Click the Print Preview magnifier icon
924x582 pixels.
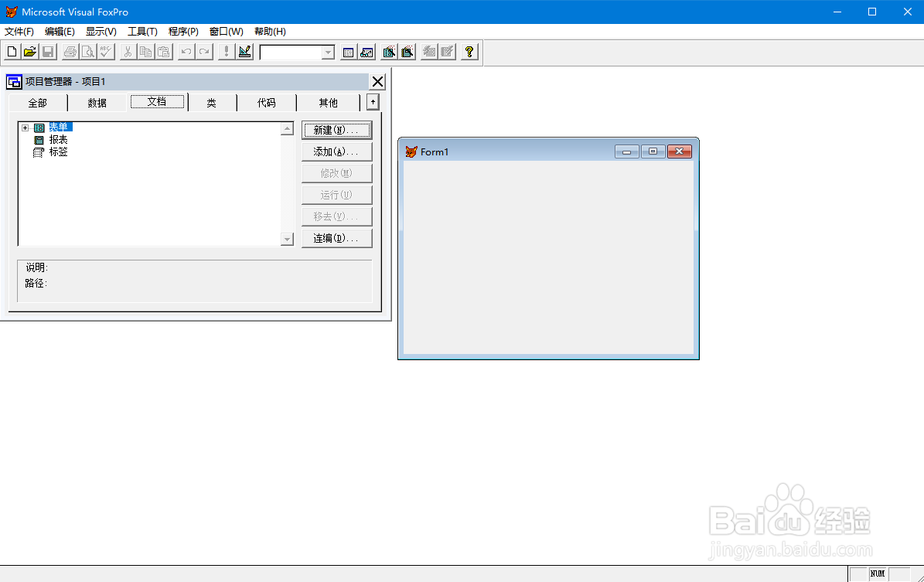88,52
